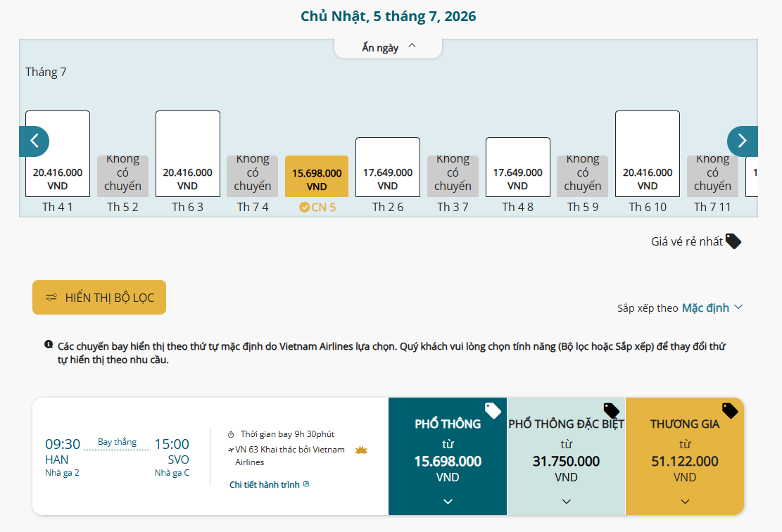Open the sort dropdown Mặc định
Screen dimensions: 782x532
point(712,308)
